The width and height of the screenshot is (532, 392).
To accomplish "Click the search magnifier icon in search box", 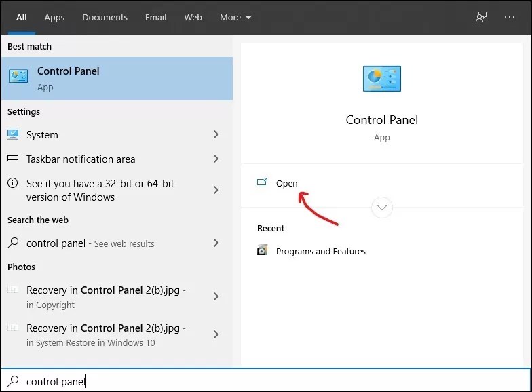I will pos(13,381).
